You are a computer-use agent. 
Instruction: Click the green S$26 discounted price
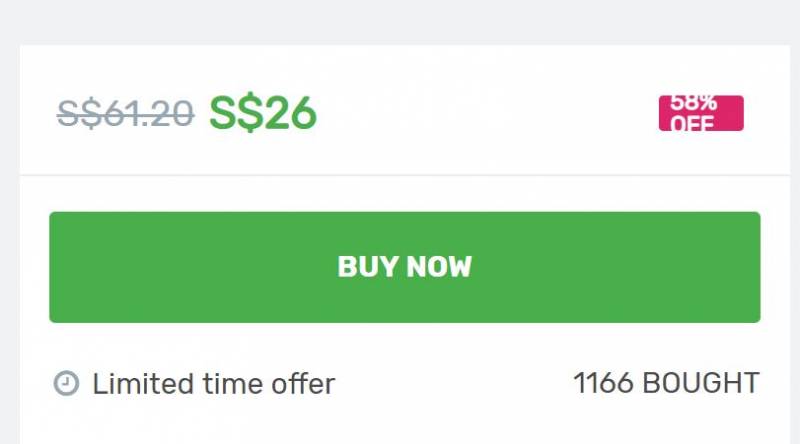click(262, 115)
